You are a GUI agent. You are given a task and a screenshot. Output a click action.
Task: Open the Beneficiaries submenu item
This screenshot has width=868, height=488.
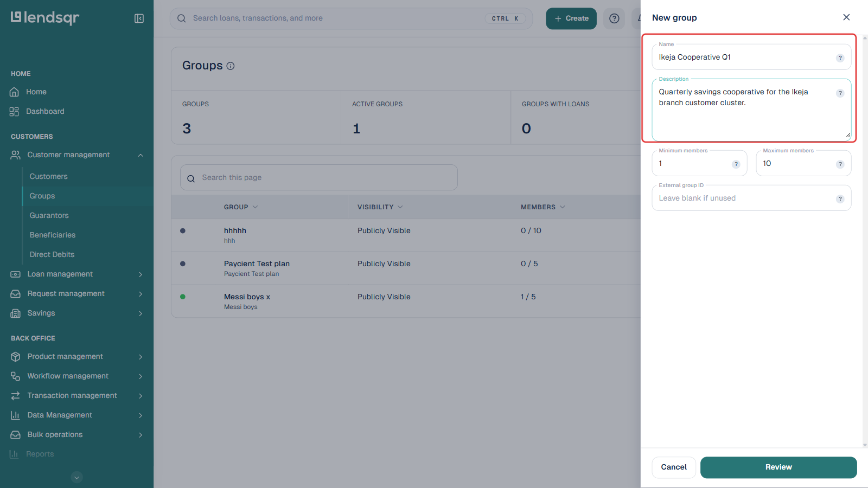(53, 235)
